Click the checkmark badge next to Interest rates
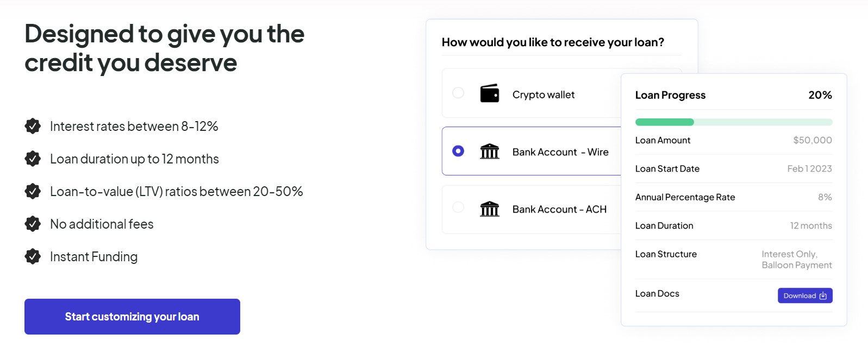The height and width of the screenshot is (359, 868). coord(33,126)
